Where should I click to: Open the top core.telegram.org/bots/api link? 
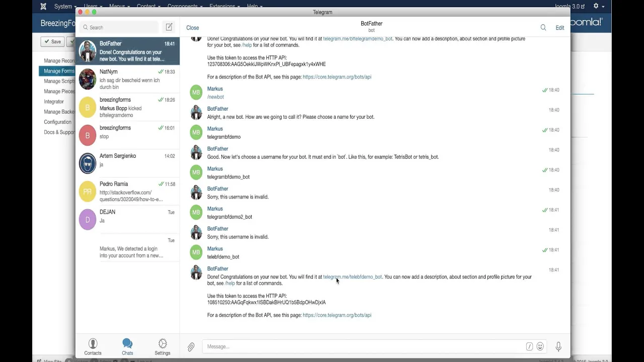pos(337,77)
